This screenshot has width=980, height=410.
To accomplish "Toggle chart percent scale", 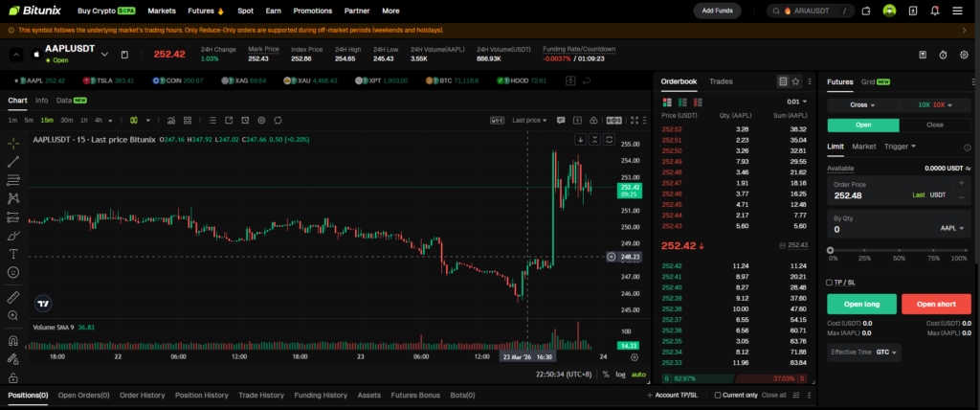I will [x=606, y=375].
